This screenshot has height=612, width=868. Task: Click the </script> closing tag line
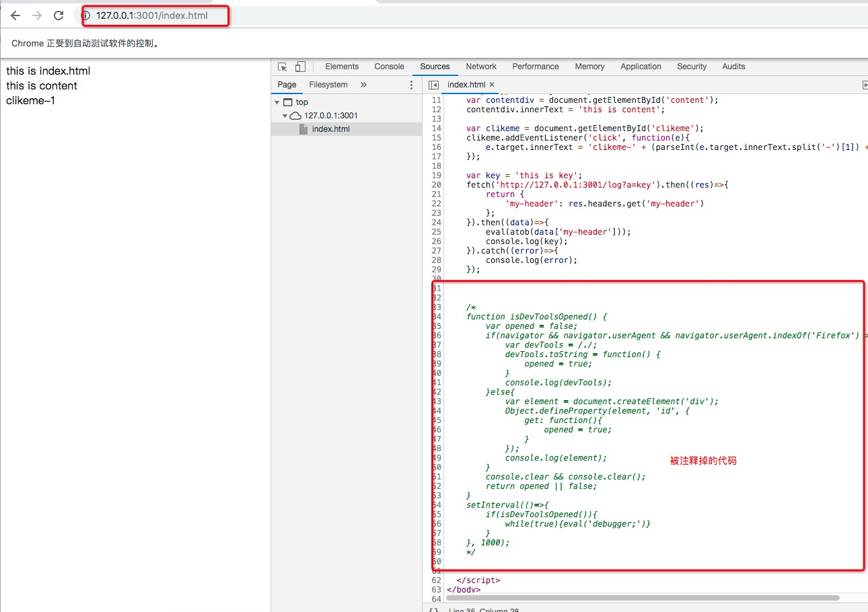coord(478,580)
